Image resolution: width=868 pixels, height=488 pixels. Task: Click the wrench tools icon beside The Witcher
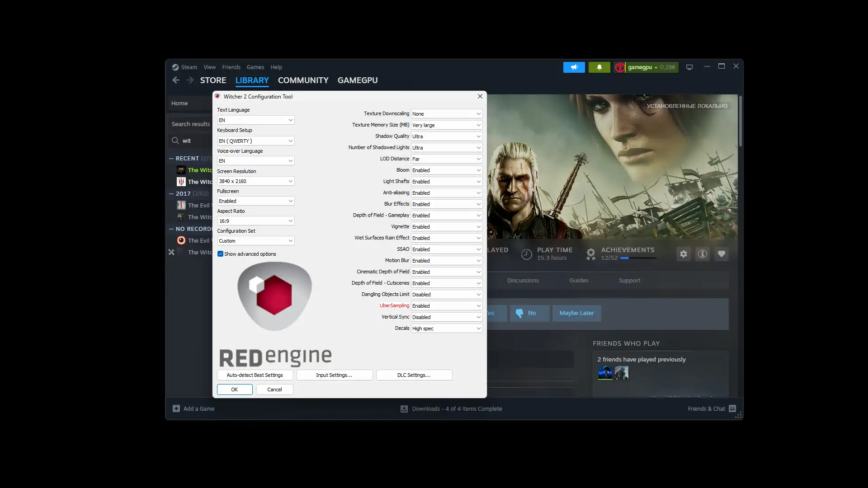coord(171,252)
